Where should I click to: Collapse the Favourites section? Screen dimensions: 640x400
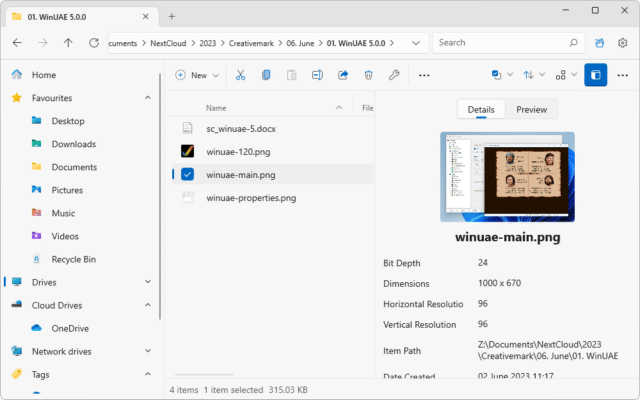click(x=148, y=98)
